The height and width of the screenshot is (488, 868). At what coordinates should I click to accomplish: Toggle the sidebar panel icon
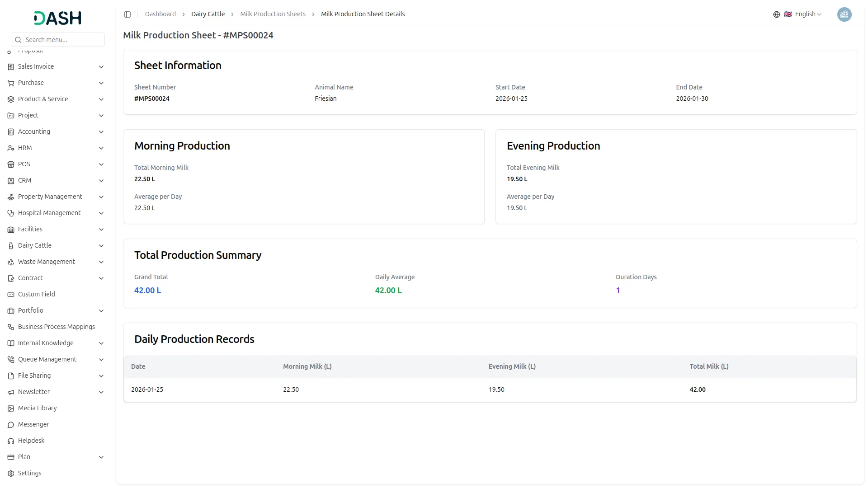coord(127,14)
